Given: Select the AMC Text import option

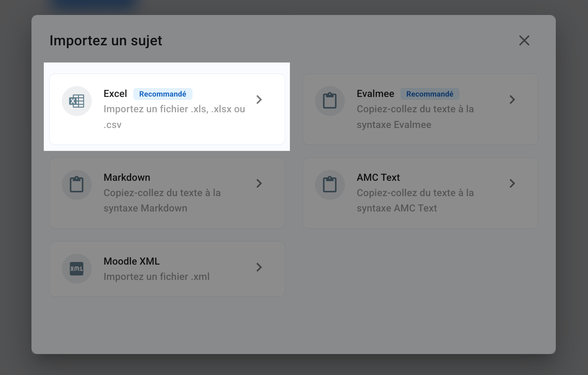Looking at the screenshot, I should point(420,193).
